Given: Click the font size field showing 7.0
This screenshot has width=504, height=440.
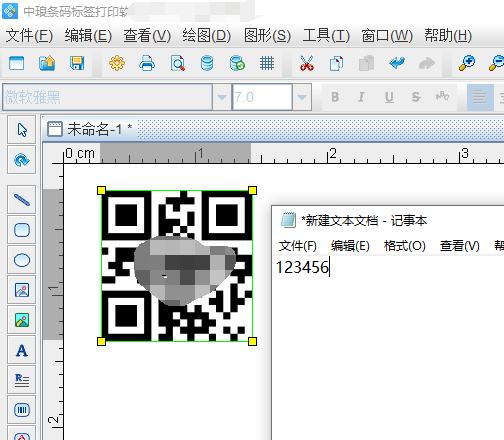Looking at the screenshot, I should [262, 97].
